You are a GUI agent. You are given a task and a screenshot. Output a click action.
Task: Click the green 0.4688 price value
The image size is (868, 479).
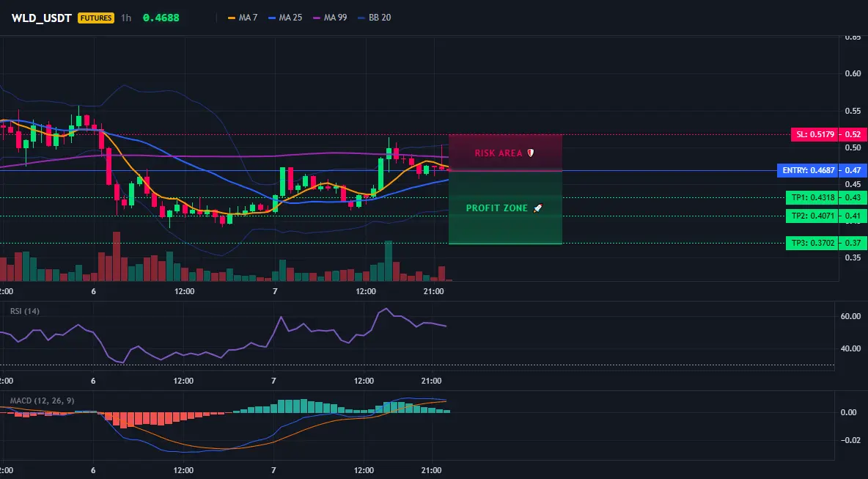click(161, 18)
